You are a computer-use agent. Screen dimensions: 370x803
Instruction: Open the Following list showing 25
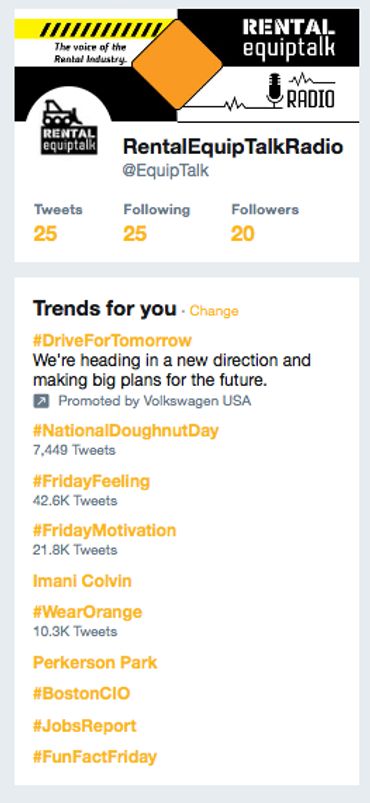pyautogui.click(x=156, y=224)
